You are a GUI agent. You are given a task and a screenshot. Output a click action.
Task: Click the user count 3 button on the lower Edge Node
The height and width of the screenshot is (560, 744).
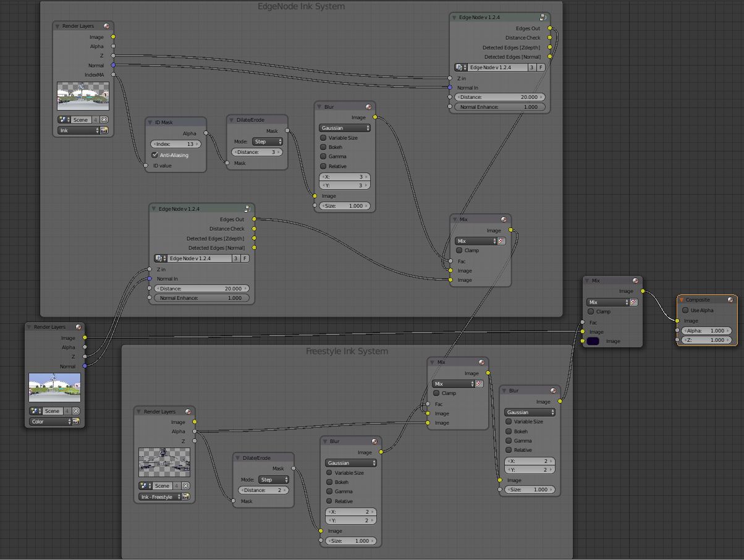click(x=236, y=258)
